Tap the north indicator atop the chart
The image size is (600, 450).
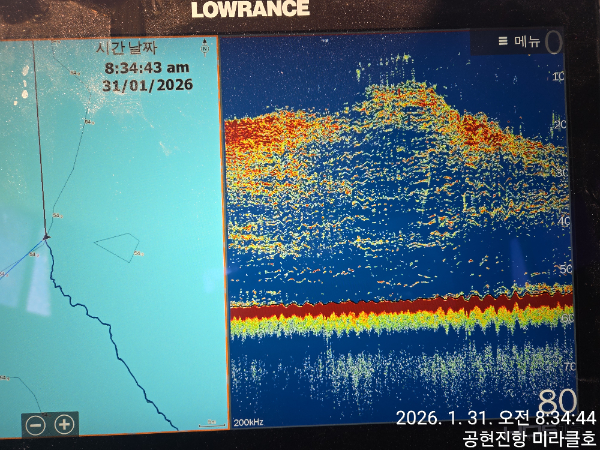click(204, 46)
